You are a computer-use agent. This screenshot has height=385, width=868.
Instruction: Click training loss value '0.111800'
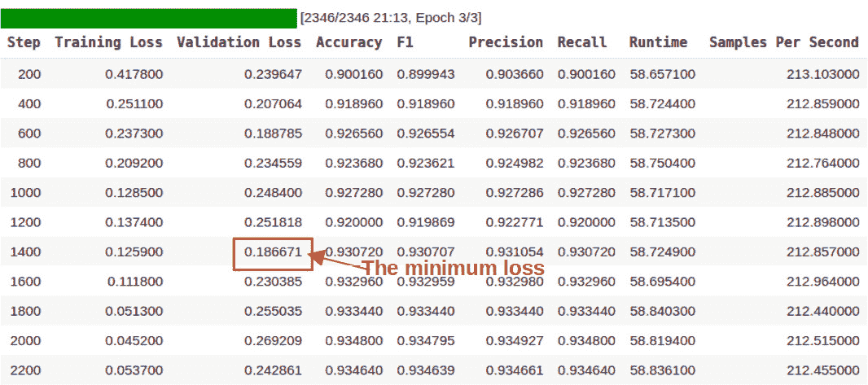click(136, 282)
